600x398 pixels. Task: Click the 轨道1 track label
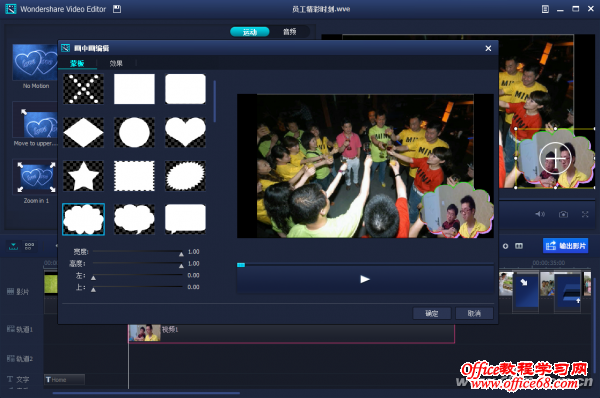click(x=20, y=329)
